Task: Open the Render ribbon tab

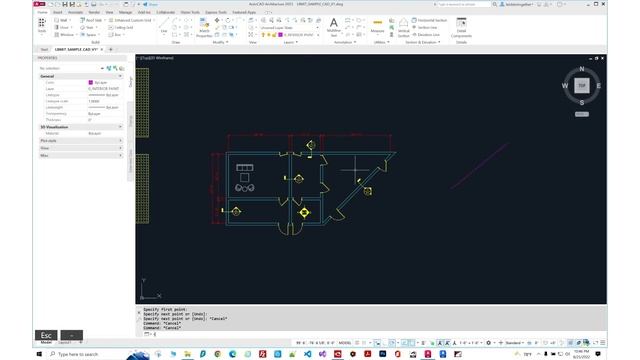Action: tap(94, 12)
